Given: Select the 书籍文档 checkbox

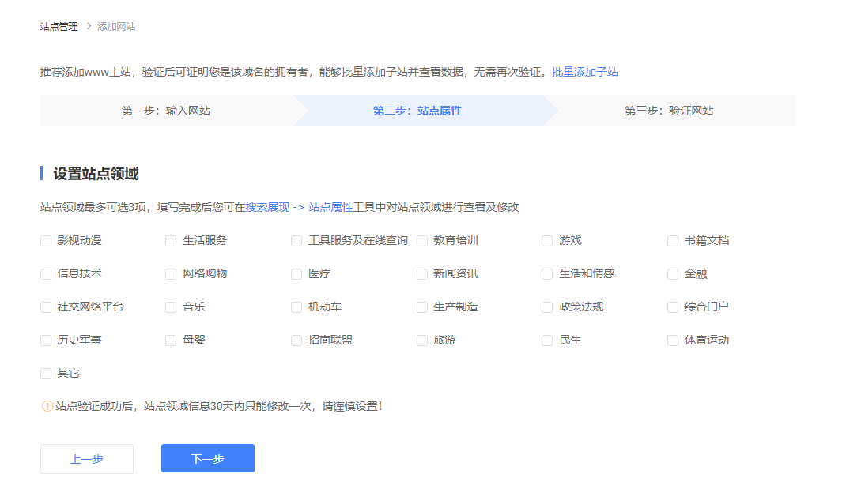Looking at the screenshot, I should point(673,241).
